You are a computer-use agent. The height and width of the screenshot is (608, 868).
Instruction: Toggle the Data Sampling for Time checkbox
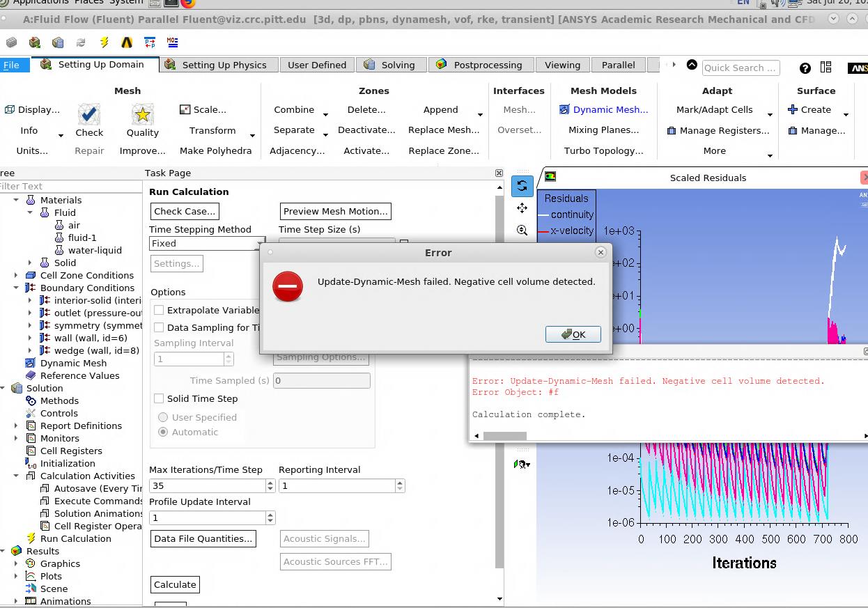tap(159, 327)
